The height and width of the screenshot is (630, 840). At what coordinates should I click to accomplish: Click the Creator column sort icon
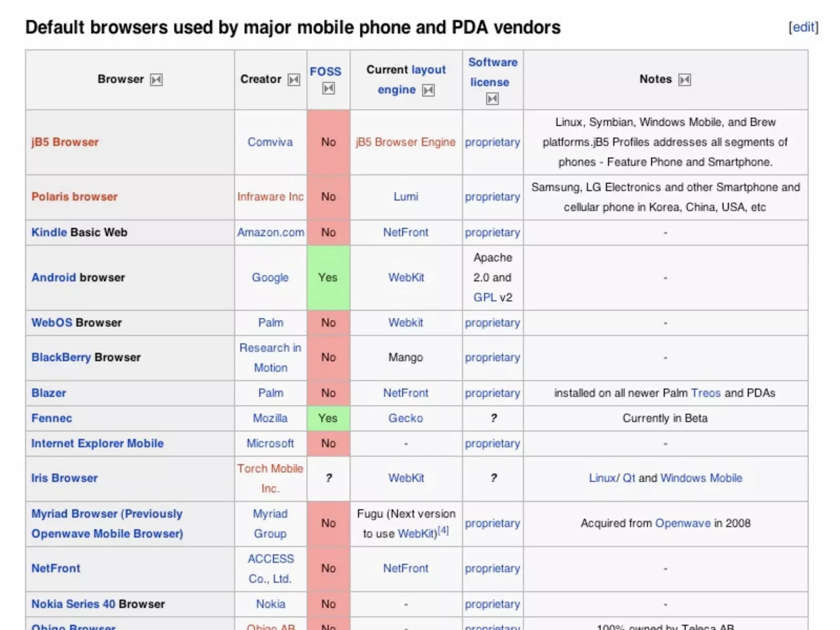click(293, 80)
